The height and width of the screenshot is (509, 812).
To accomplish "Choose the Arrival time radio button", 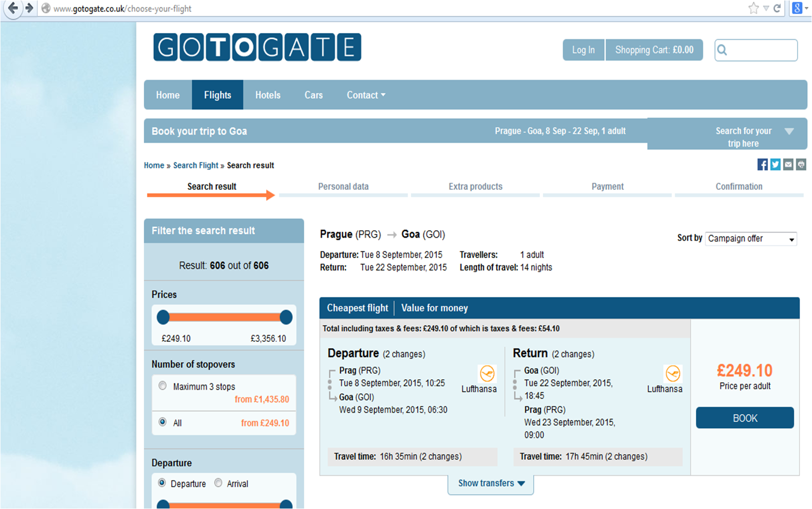I will [218, 483].
